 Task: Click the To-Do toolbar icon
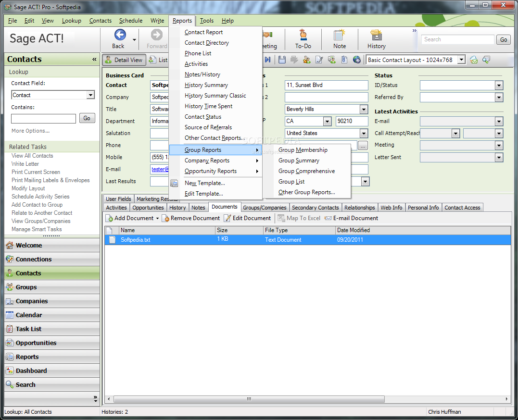303,35
